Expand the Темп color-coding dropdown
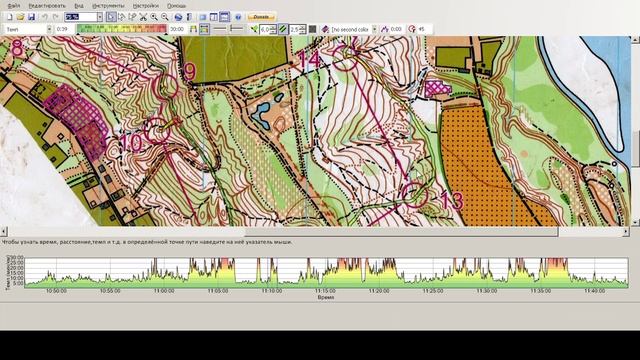This screenshot has height=360, width=640. coord(49,29)
